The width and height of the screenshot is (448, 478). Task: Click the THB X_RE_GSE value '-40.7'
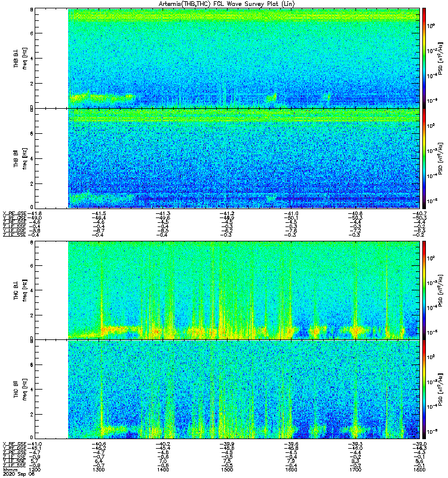tap(419, 213)
